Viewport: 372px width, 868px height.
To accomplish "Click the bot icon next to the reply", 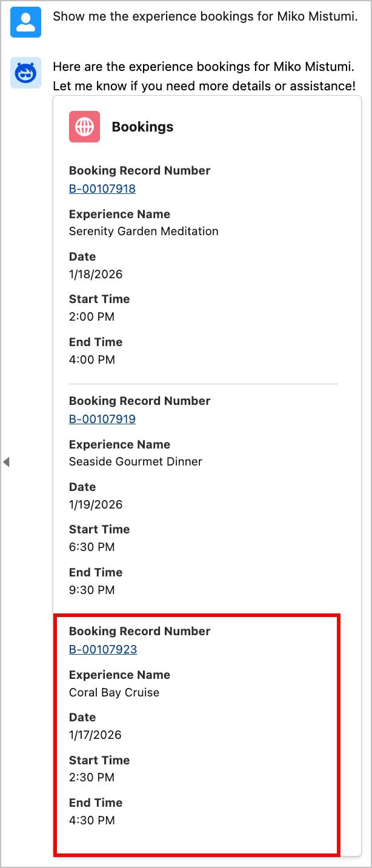I will (25, 73).
